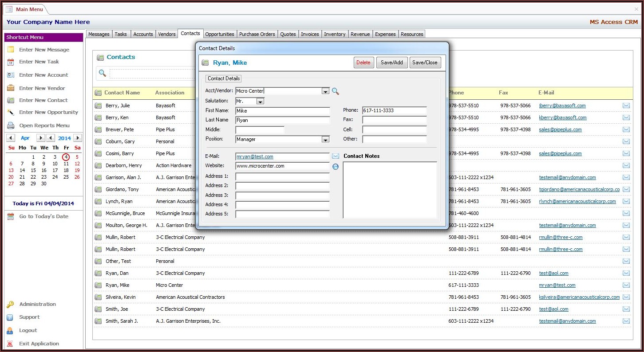The image size is (644, 352).
Task: Open the record icon for Smith, Joe
Action: coord(98,309)
